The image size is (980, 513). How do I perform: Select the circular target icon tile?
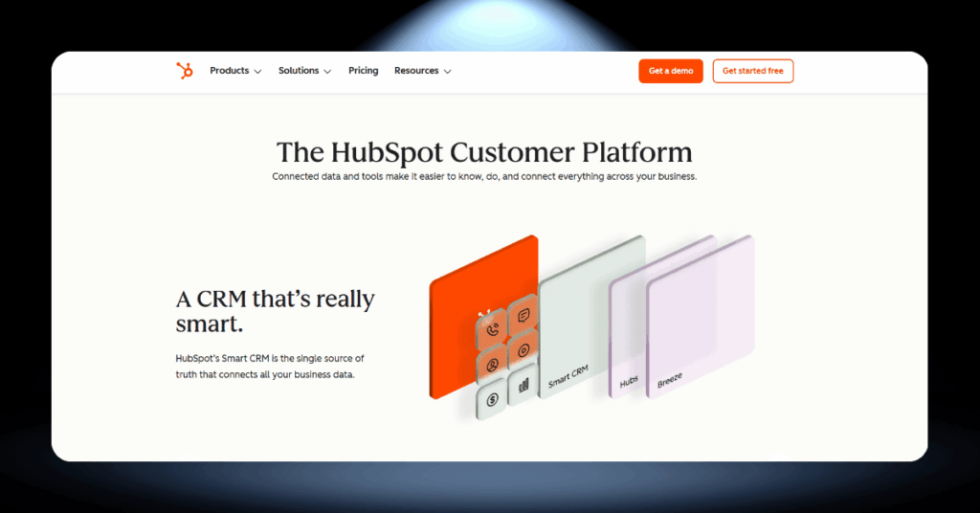coord(523,350)
